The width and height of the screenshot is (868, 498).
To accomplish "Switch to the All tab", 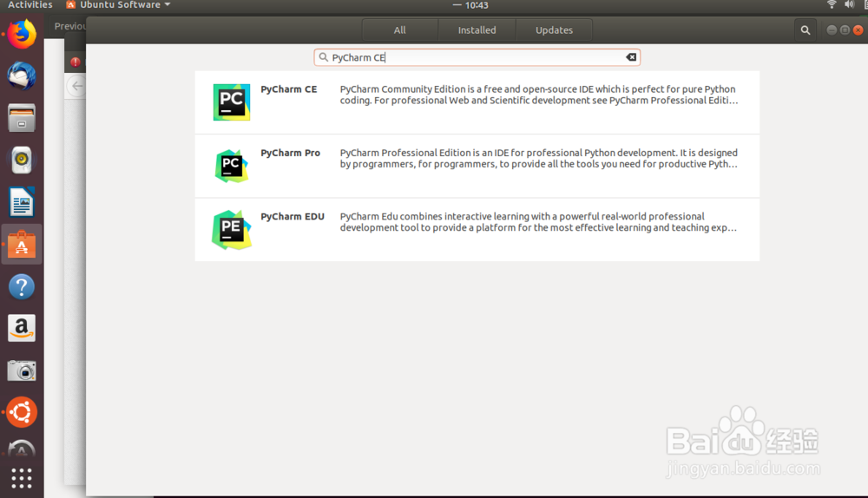I will (x=399, y=30).
